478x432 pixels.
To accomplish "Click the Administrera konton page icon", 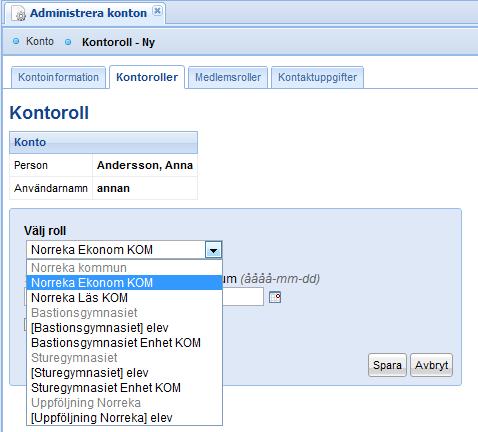I will click(19, 13).
